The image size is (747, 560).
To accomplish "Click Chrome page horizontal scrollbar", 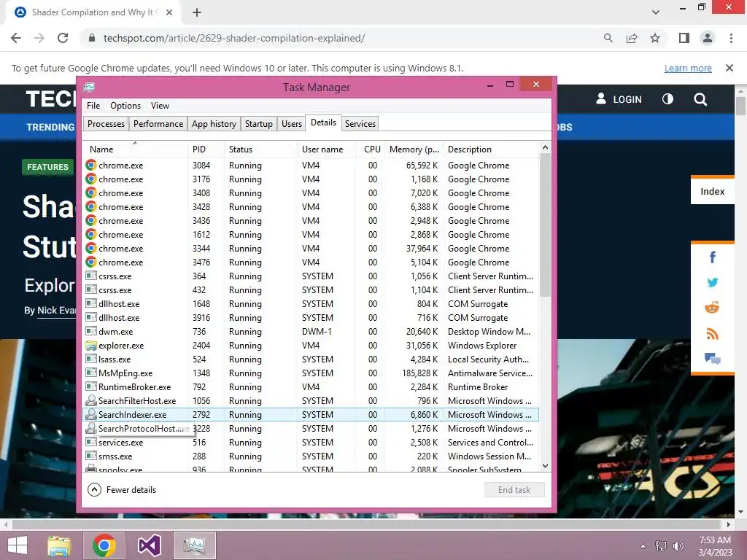I will point(366,524).
